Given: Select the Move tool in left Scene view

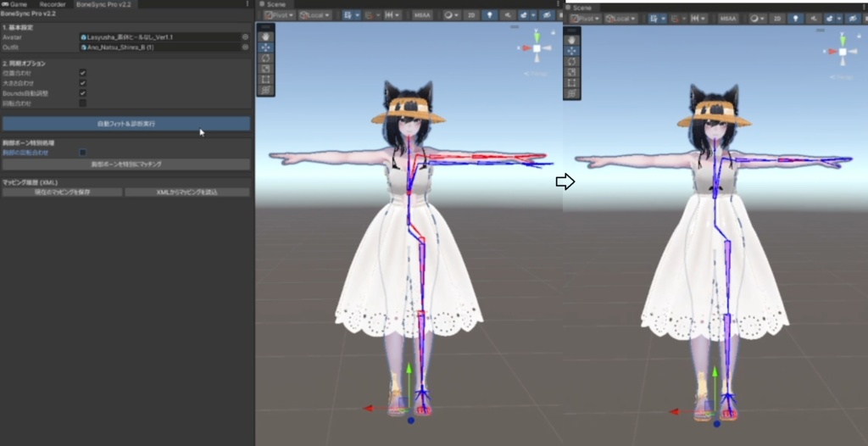Looking at the screenshot, I should pos(265,47).
